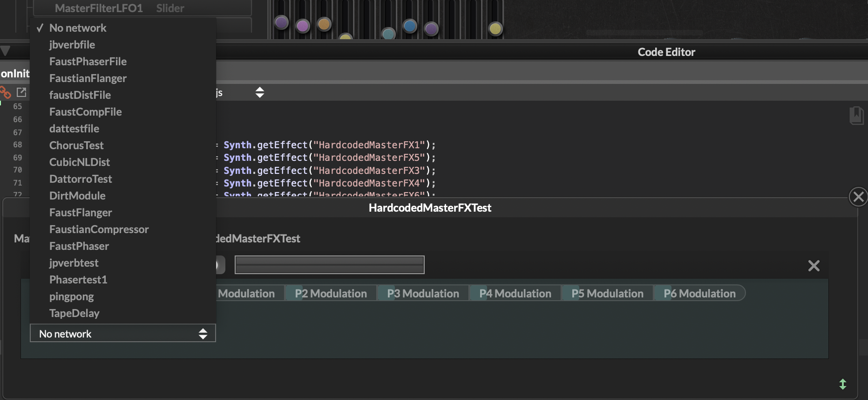Choose DattorroTest from the menu
Viewport: 868px width, 400px height.
[123, 179]
